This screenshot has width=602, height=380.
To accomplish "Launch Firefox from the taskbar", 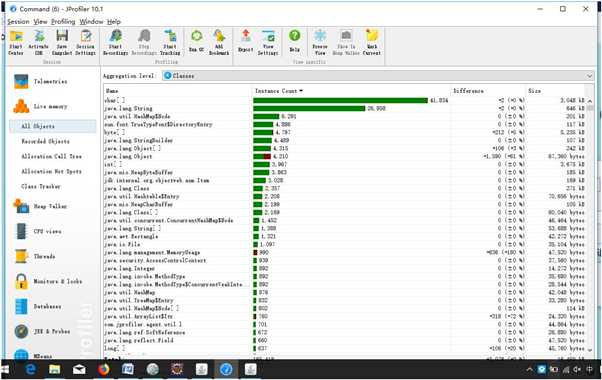I will point(103,369).
